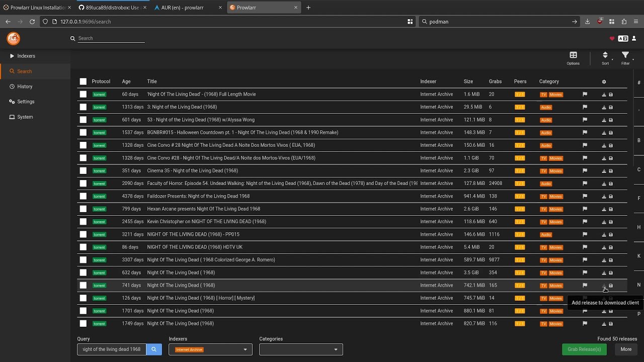Check the 'Full Length Movie' row checkbox
Screen dimensions: 644x362
(x=83, y=94)
